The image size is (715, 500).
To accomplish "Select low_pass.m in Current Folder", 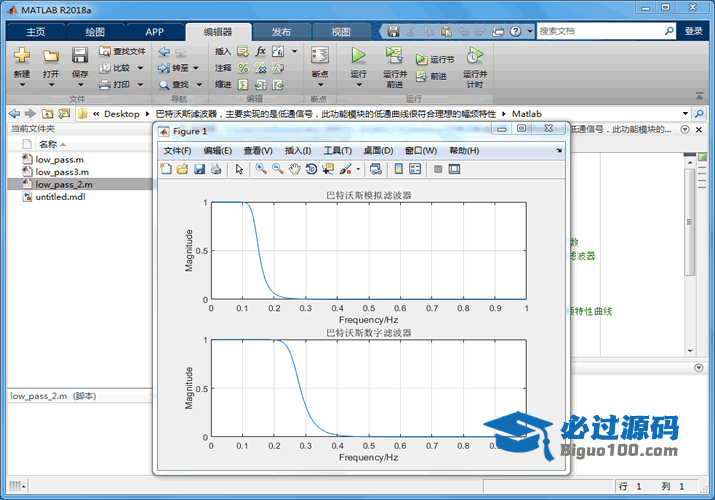I will 59,160.
